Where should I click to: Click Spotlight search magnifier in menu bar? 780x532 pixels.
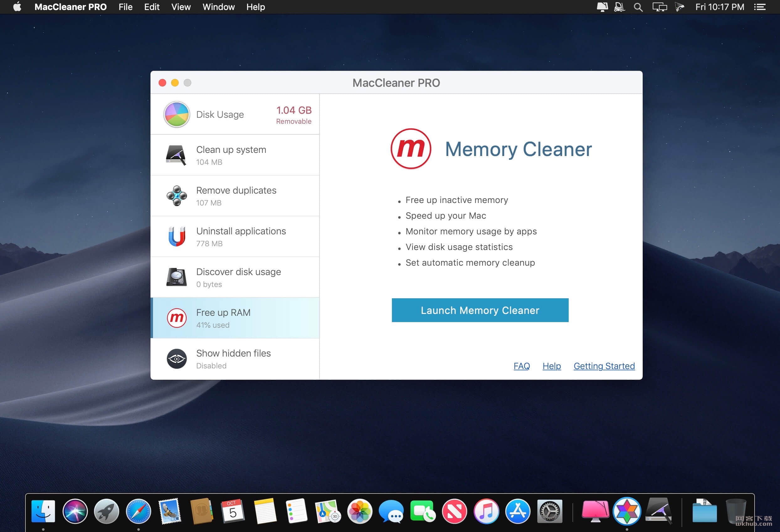pos(638,7)
